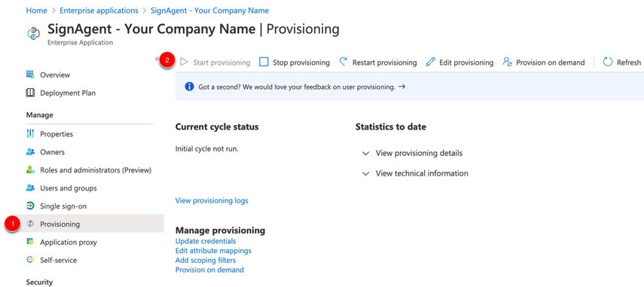The image size is (644, 287).
Task: Open Self-service menu item
Action: 58,261
